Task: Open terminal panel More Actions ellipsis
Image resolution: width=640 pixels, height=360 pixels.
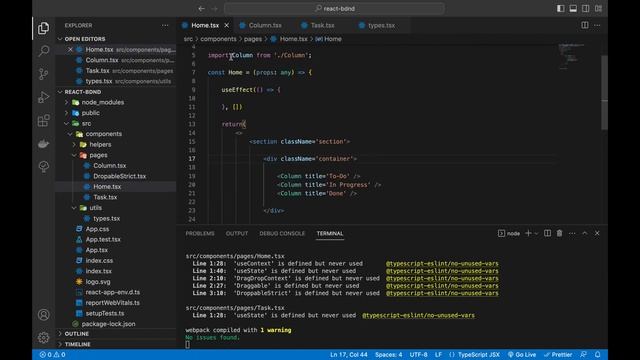Action: [572, 233]
